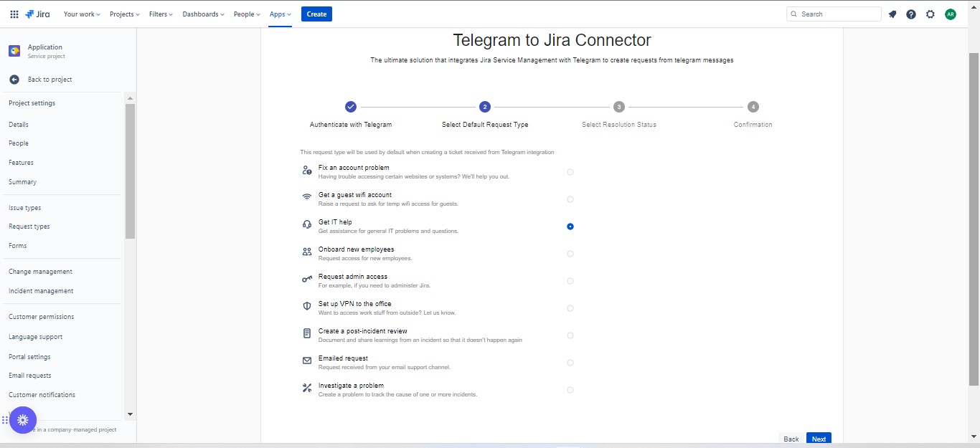The height and width of the screenshot is (448, 980).
Task: Click the purple floating assistant button
Action: coord(23,420)
